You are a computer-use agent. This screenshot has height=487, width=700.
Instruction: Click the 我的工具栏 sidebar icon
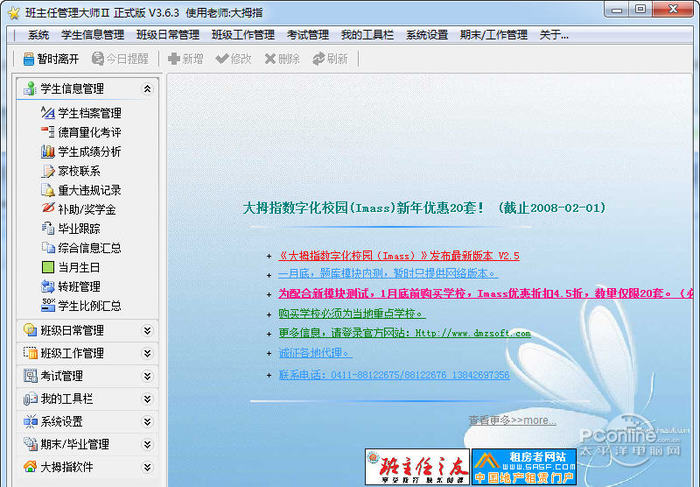[x=30, y=399]
